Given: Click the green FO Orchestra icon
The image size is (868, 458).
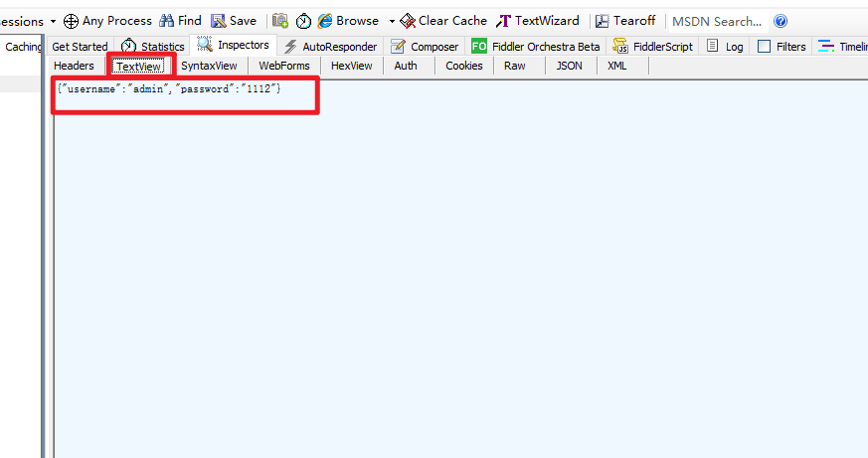Looking at the screenshot, I should [x=479, y=46].
